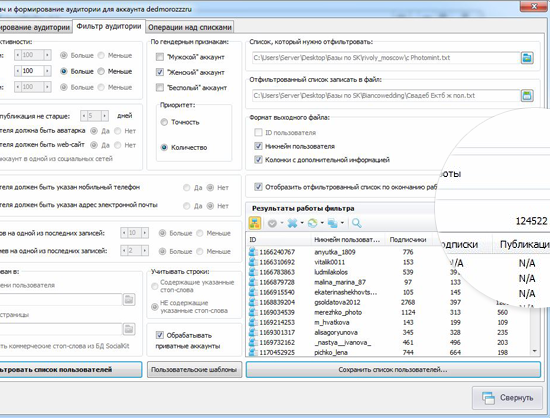Click the filter button ending in "список пользователей"
This screenshot has width=550, height=418.
click(71, 370)
